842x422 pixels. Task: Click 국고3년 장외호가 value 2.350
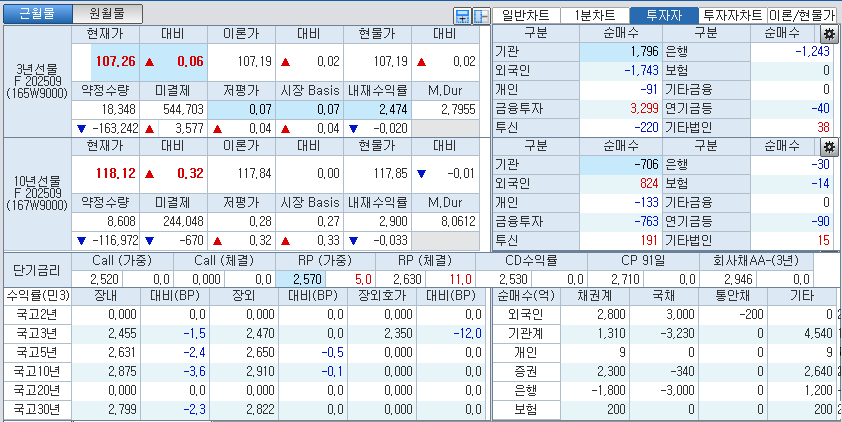pos(382,333)
